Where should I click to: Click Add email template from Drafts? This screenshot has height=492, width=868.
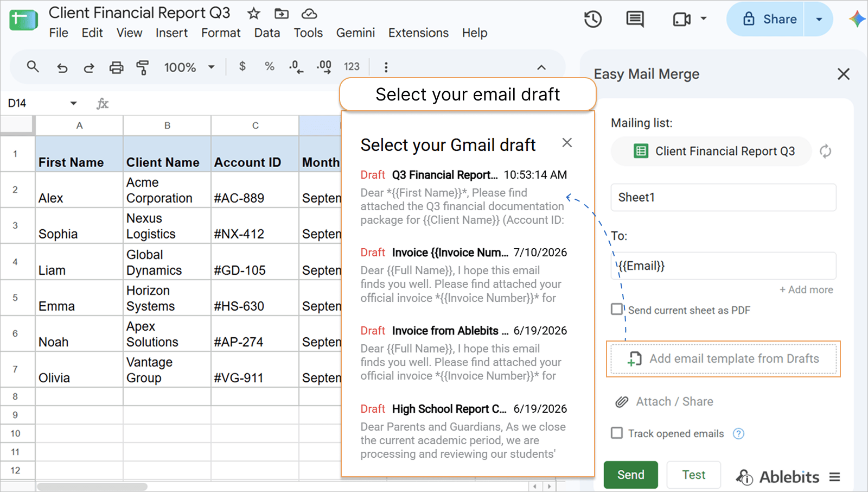pos(724,358)
